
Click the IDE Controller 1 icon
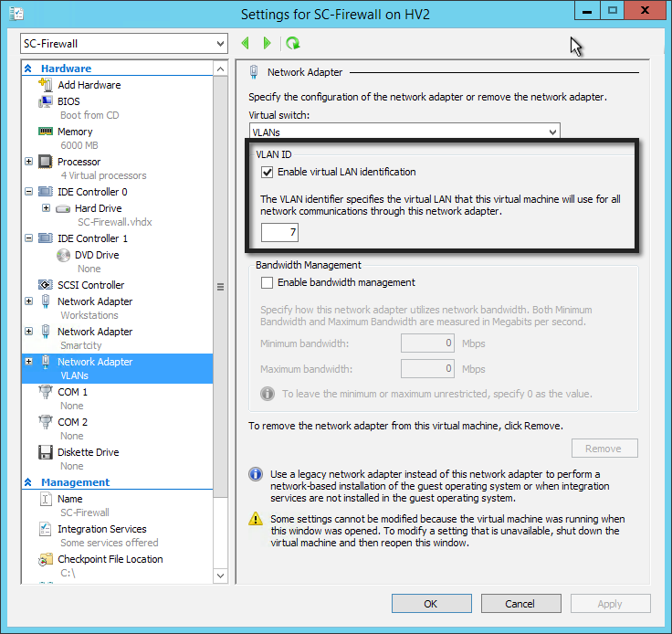pyautogui.click(x=45, y=238)
